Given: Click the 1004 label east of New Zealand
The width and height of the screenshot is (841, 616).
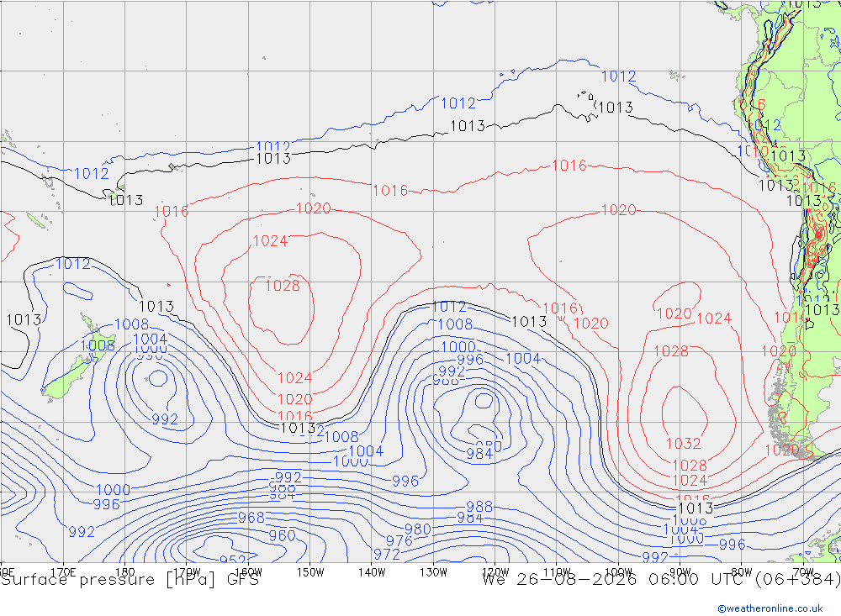Looking at the screenshot, I should pos(151,340).
